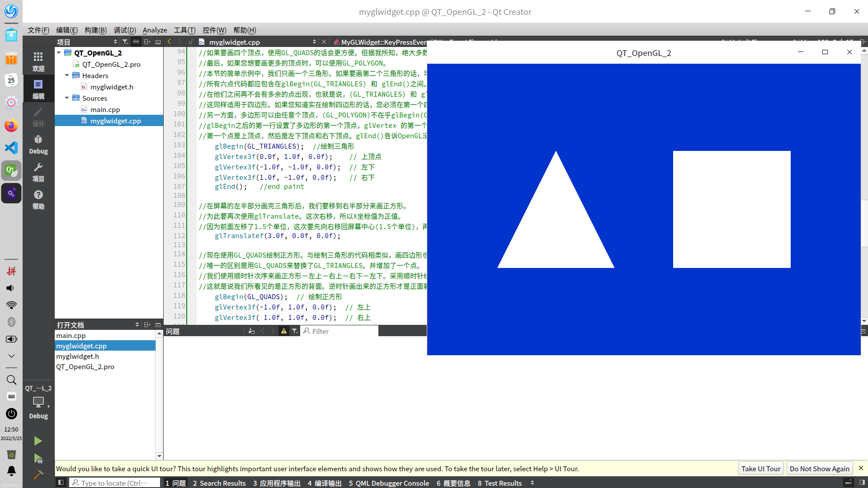Viewport: 868px width, 488px height.
Task: Click the Build hammer icon
Action: tap(38, 475)
